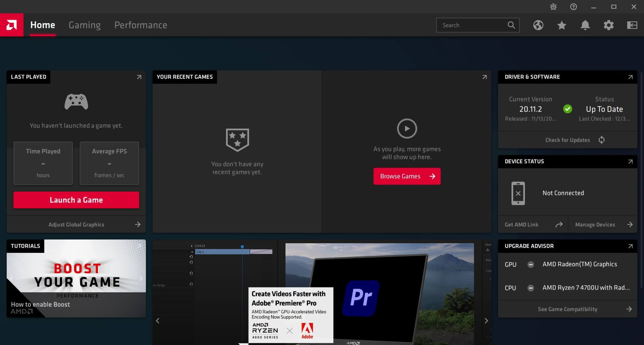The image size is (644, 345).
Task: Open help via the question mark icon
Action: click(573, 6)
